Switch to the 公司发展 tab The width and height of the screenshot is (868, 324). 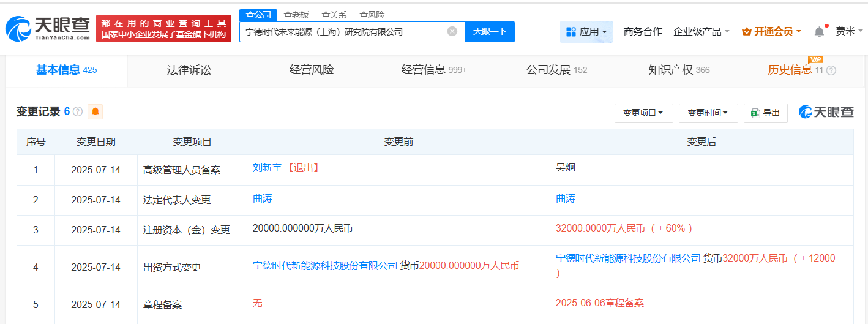click(x=556, y=70)
